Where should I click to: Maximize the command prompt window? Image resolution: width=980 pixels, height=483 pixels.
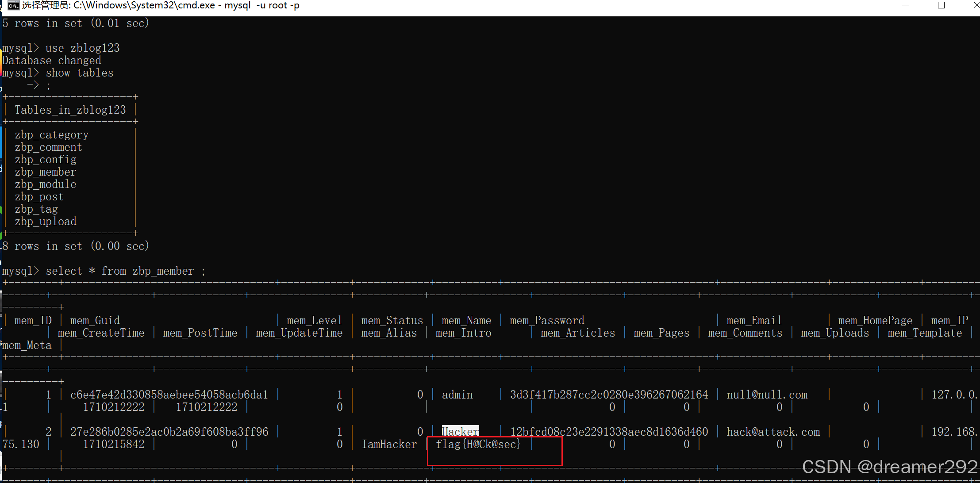coord(941,5)
